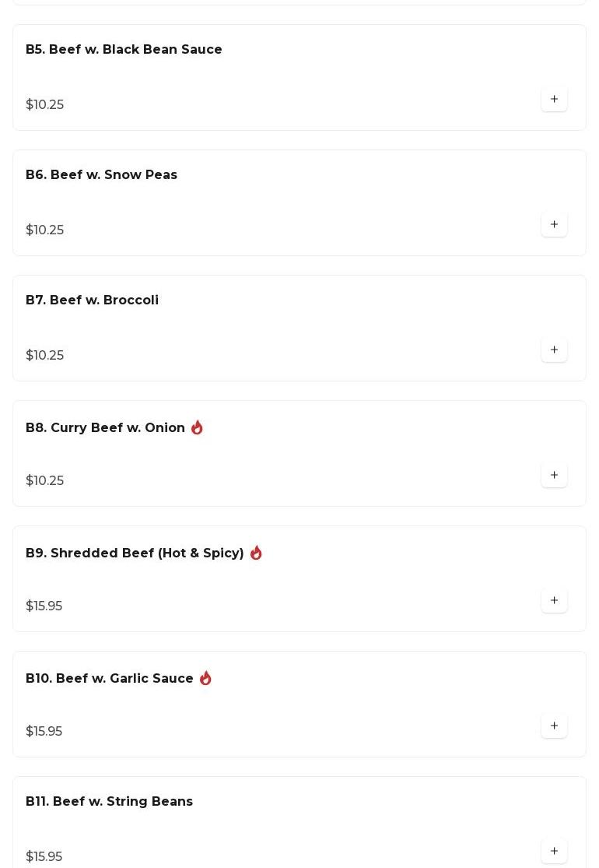The image size is (599, 868).
Task: Click spicy flame icon on B8 Curry Beef
Action: (x=197, y=427)
